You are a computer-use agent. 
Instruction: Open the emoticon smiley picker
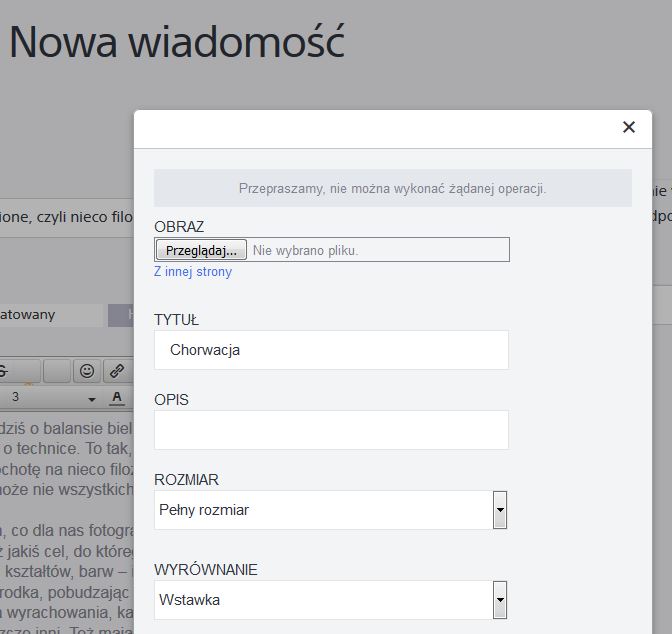click(x=87, y=371)
